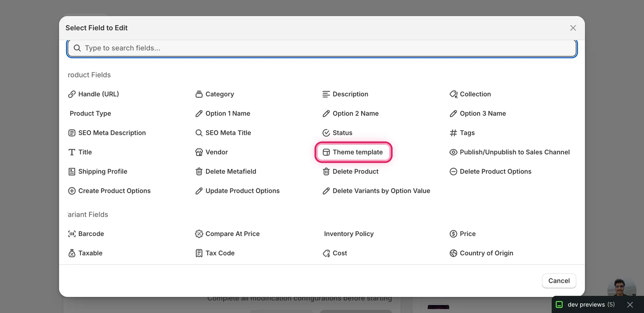Click the Country of Origin globe icon
The width and height of the screenshot is (644, 313).
453,253
